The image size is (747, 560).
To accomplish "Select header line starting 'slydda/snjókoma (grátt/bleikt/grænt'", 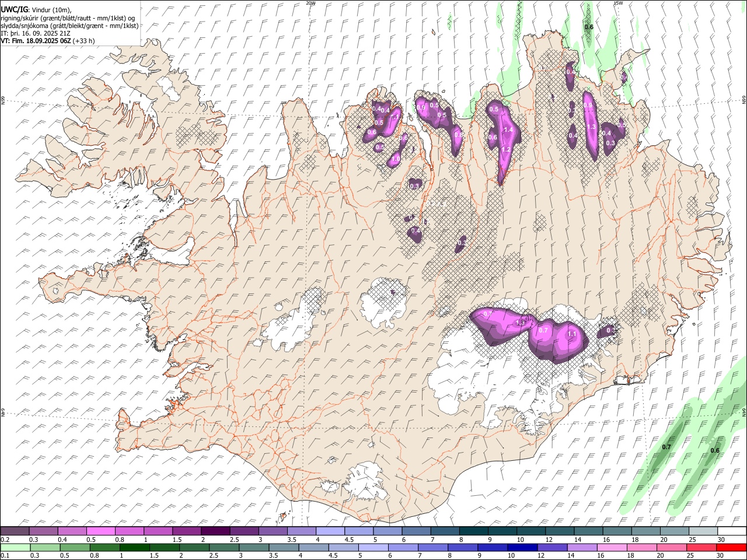I will 69,26.
